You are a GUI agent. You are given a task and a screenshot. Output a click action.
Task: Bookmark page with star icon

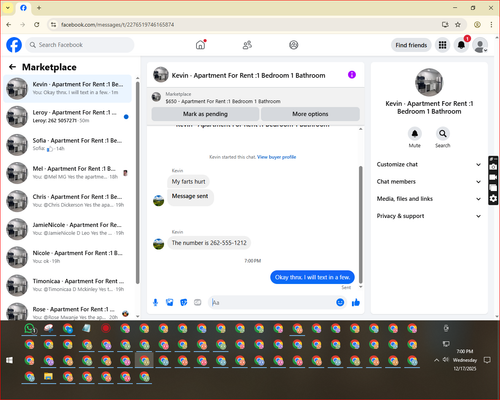[x=458, y=25]
